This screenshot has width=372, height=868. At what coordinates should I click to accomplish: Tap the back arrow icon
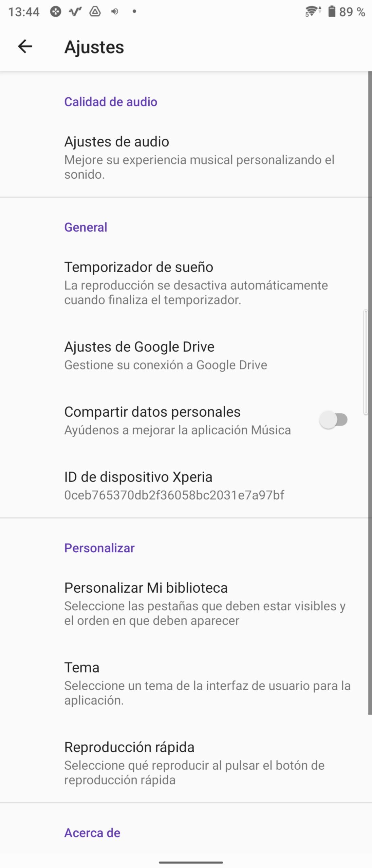[x=25, y=46]
